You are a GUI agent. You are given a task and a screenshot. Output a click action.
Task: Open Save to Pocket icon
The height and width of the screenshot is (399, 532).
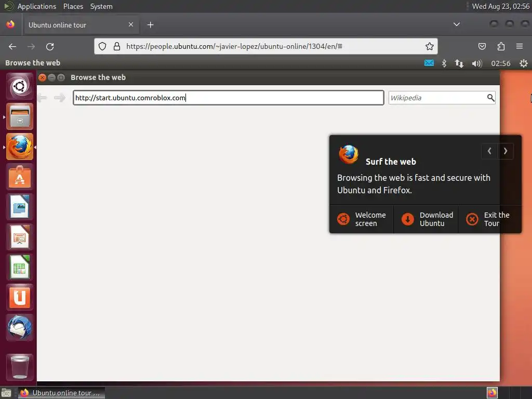pos(482,46)
